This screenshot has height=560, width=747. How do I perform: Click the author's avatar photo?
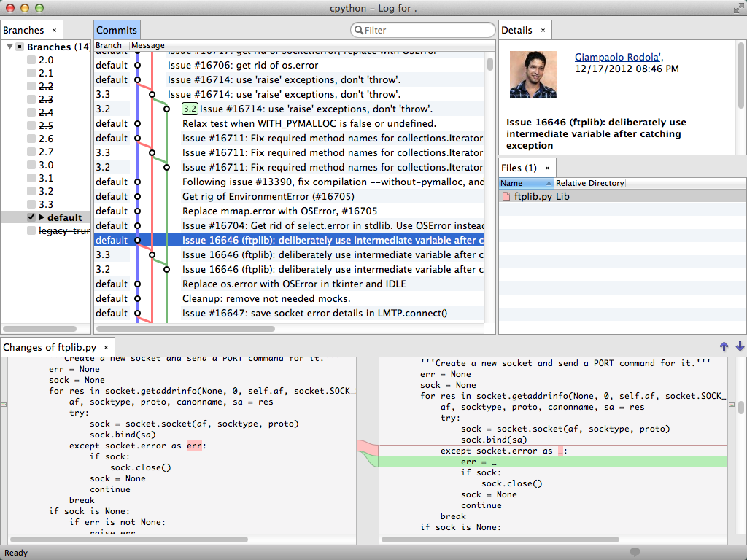point(533,74)
